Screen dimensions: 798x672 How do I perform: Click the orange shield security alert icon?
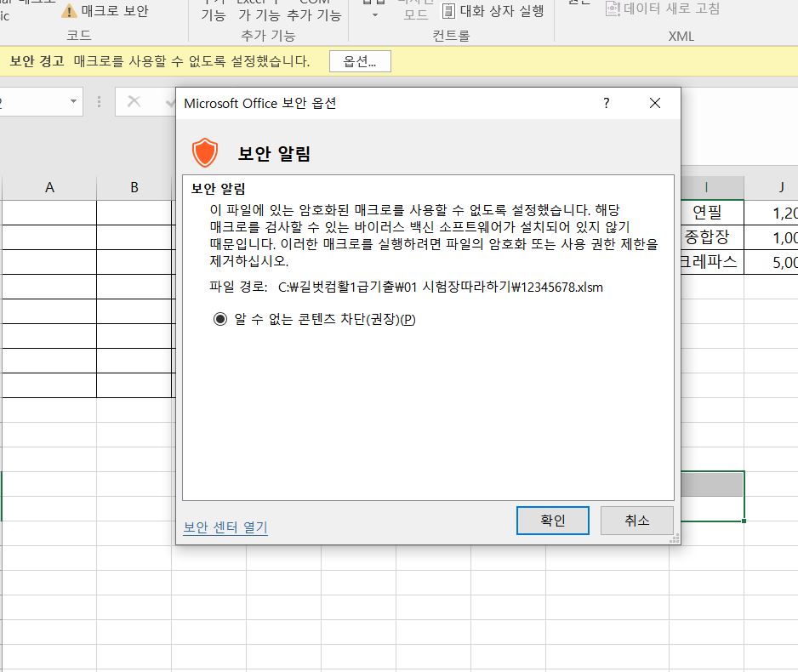pos(205,153)
